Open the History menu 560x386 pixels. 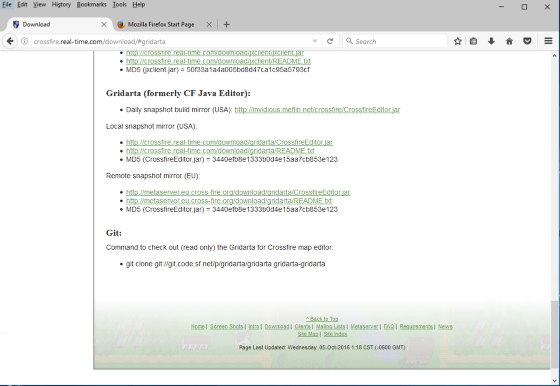61,5
